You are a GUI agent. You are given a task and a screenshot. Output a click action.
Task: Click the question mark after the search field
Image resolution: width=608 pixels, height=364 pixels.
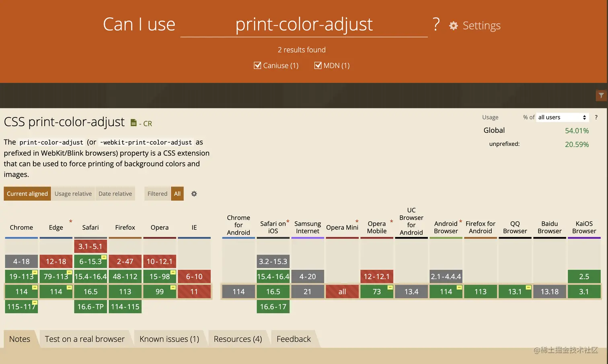pos(436,25)
